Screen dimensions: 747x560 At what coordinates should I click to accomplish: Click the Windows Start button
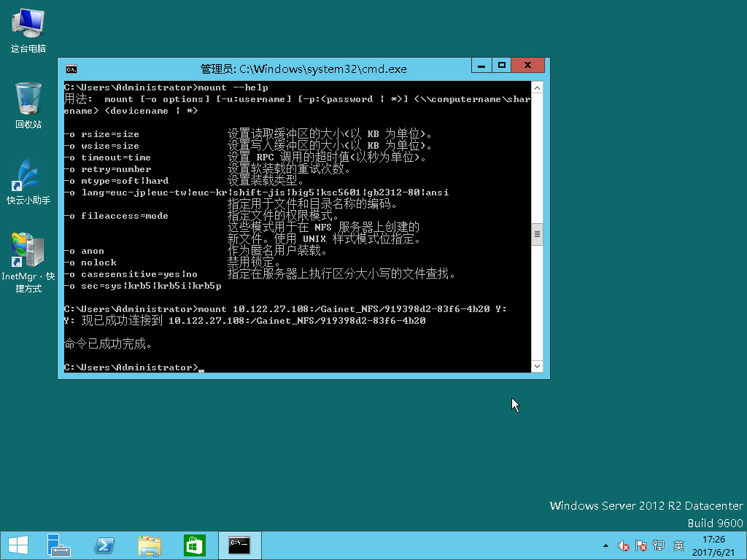pyautogui.click(x=18, y=545)
